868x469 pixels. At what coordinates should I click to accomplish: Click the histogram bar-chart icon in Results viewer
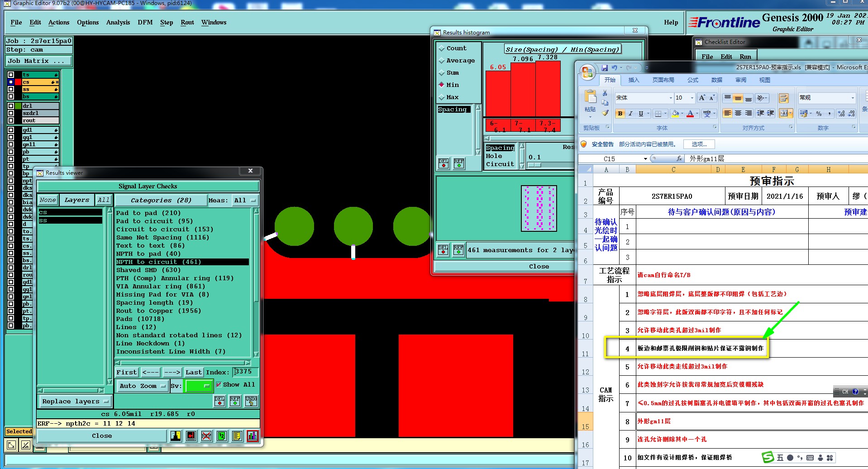[x=253, y=435]
